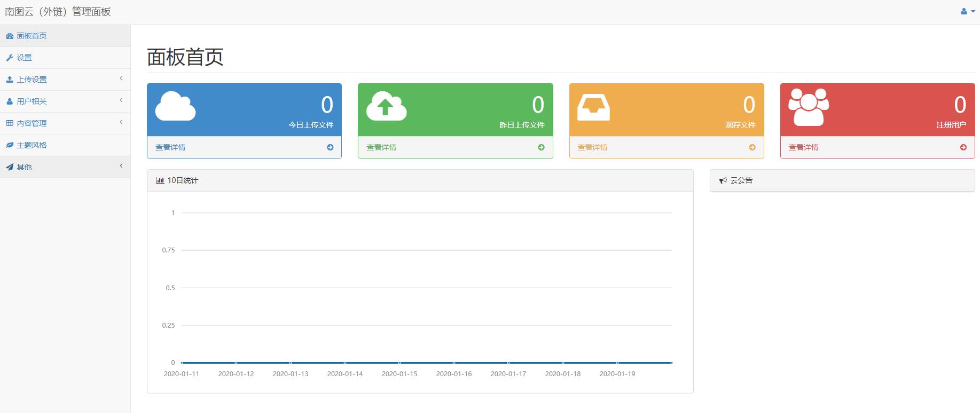Click the users group icon on red card
This screenshot has height=413, width=980.
click(x=809, y=107)
